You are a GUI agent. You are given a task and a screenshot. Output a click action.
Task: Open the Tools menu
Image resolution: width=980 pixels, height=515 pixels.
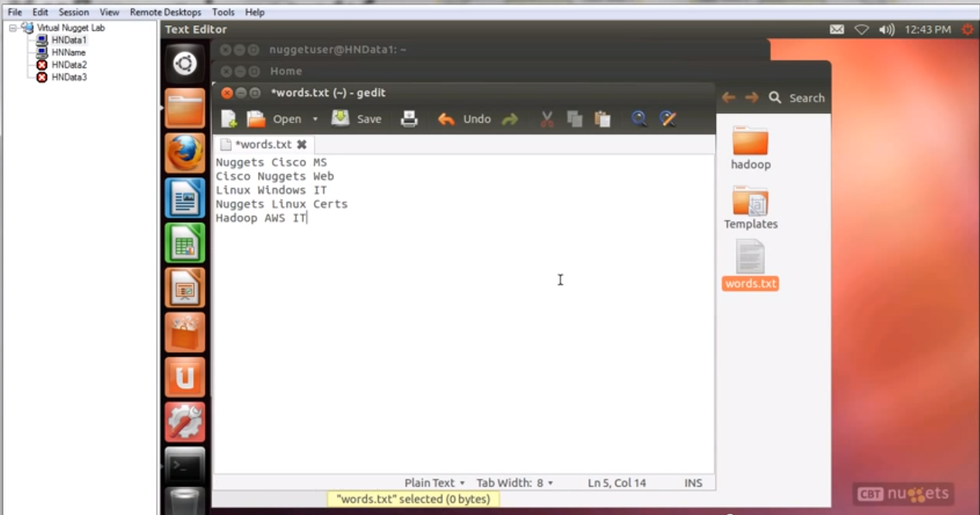point(223,12)
